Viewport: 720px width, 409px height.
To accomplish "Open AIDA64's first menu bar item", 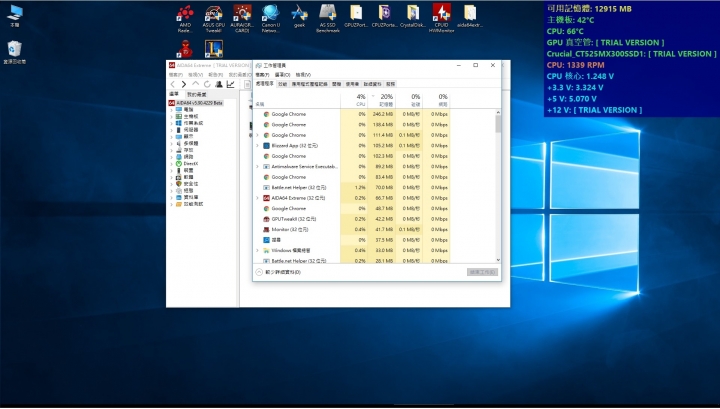I will pyautogui.click(x=175, y=75).
